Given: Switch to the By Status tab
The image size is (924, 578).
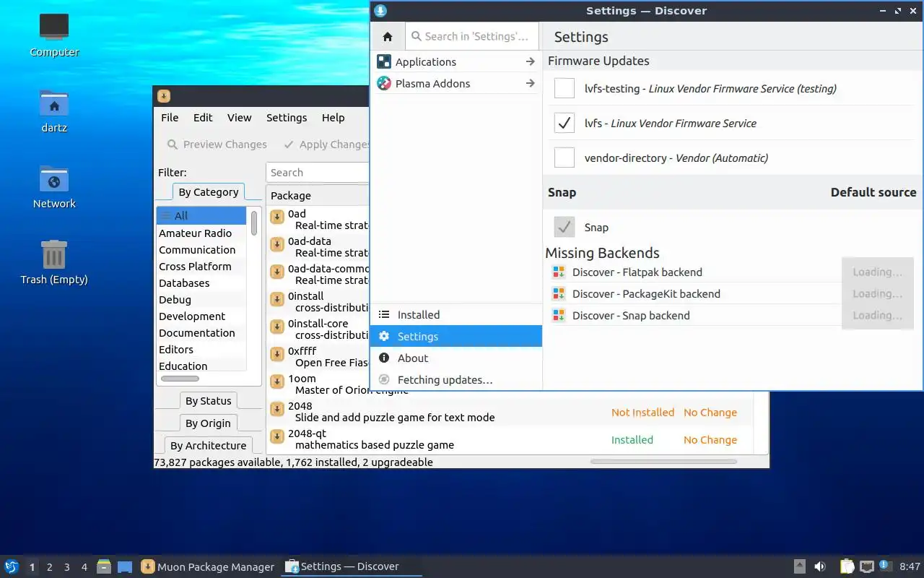Looking at the screenshot, I should [x=208, y=401].
